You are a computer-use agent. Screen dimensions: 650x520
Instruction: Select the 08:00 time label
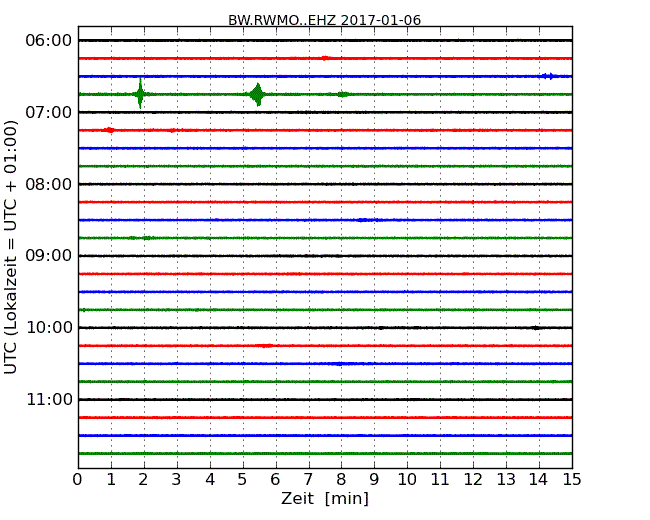point(49,184)
